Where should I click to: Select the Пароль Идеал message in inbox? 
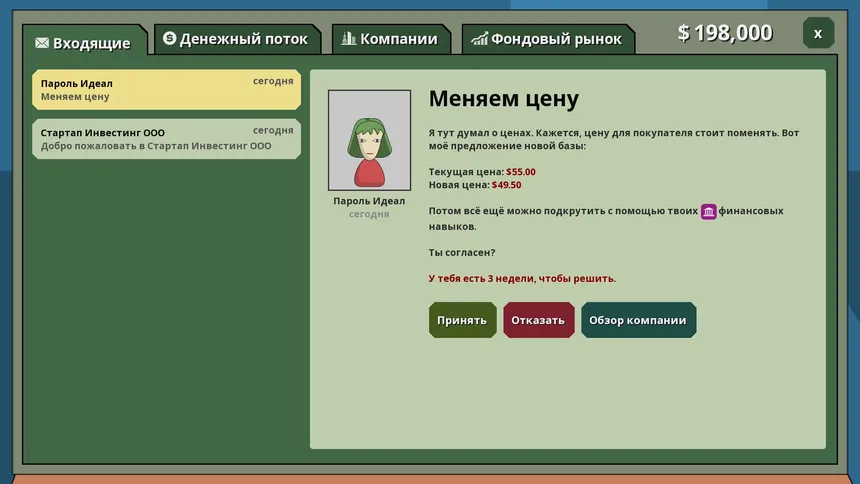[x=167, y=89]
